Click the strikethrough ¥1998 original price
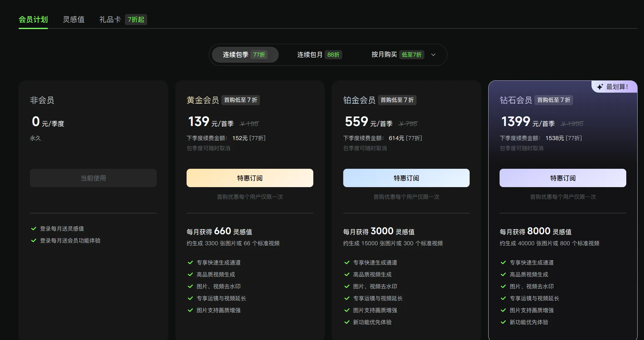Viewport: 644px width, 340px height. coord(572,124)
